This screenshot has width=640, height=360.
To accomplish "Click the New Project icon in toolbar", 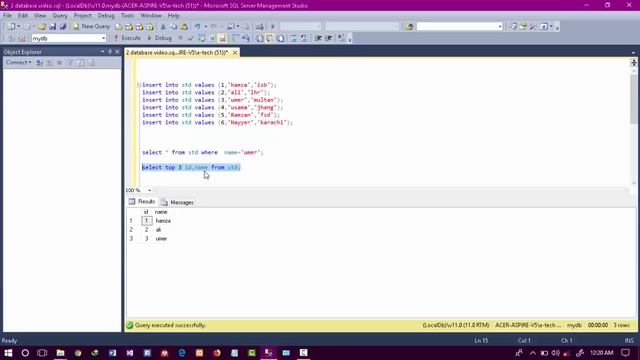I will tap(11, 27).
